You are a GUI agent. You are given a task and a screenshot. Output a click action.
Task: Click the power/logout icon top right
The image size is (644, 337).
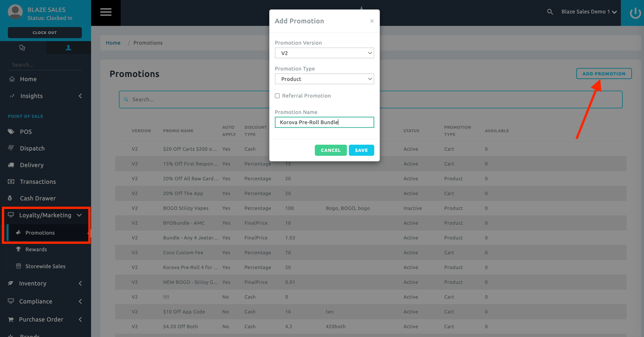point(635,12)
